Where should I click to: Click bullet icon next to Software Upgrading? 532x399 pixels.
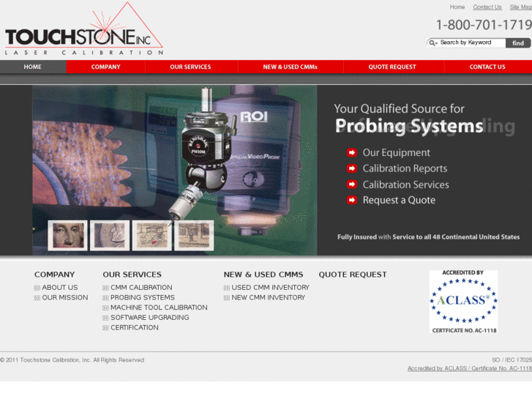[x=105, y=318]
